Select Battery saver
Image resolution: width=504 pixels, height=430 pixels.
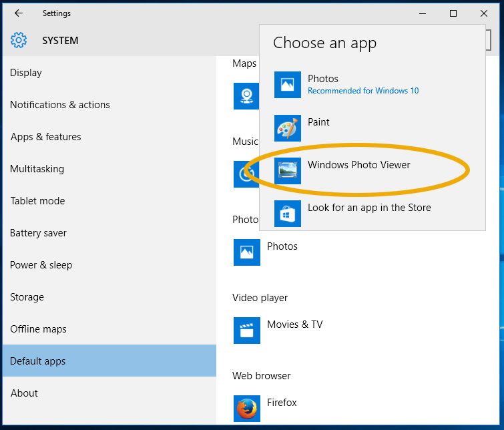(x=109, y=233)
